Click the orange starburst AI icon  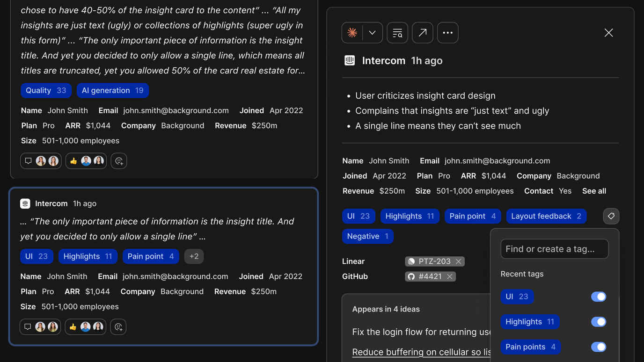(x=352, y=33)
